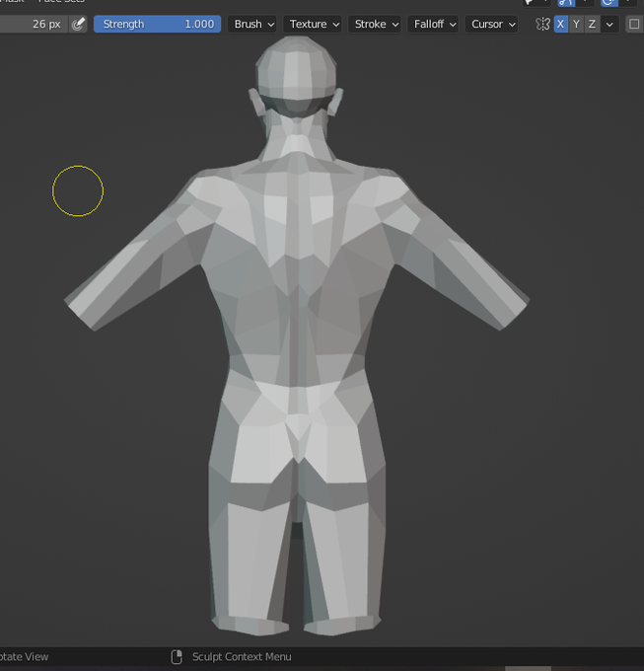Toggle pen pressure for brush radius
Screen dimensions: 644x671
[x=78, y=24]
